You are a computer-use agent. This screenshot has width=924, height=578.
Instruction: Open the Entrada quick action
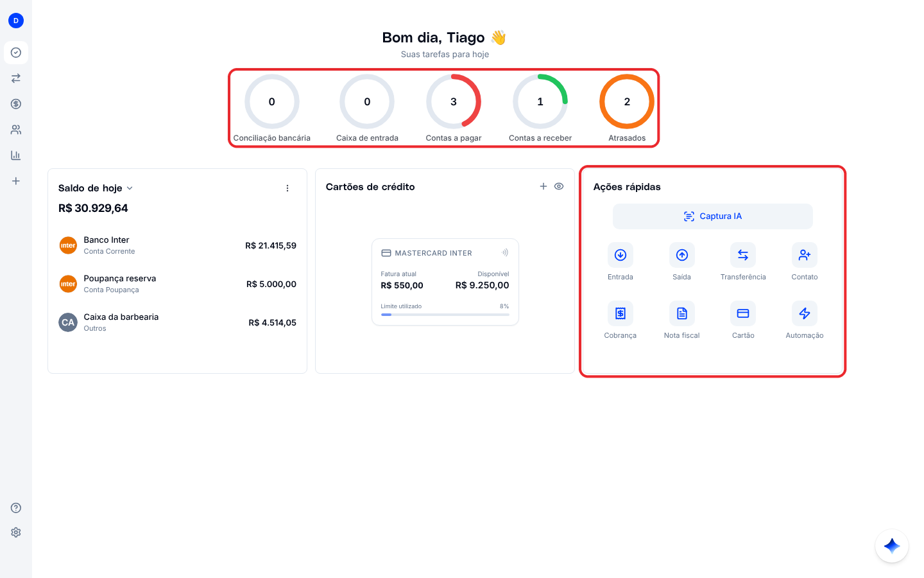click(620, 256)
